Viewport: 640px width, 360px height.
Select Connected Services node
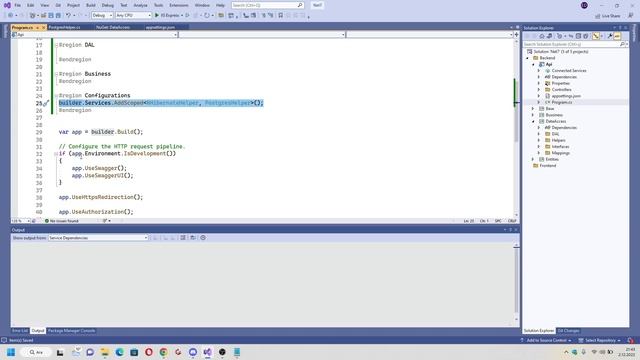569,71
